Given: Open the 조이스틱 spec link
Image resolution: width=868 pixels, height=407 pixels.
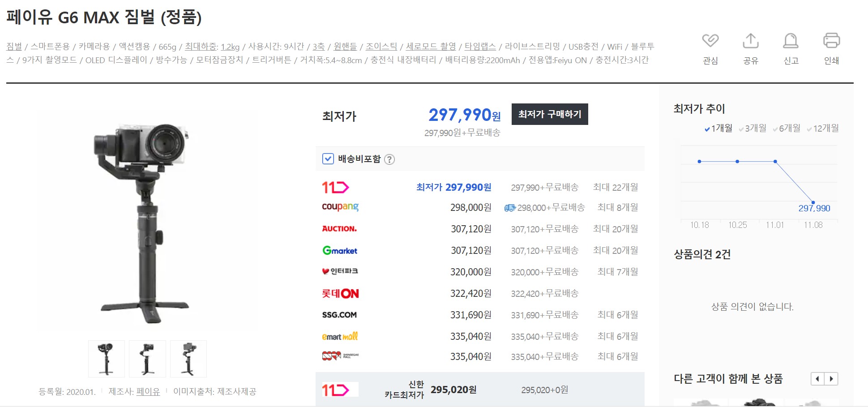Looking at the screenshot, I should pos(381,47).
